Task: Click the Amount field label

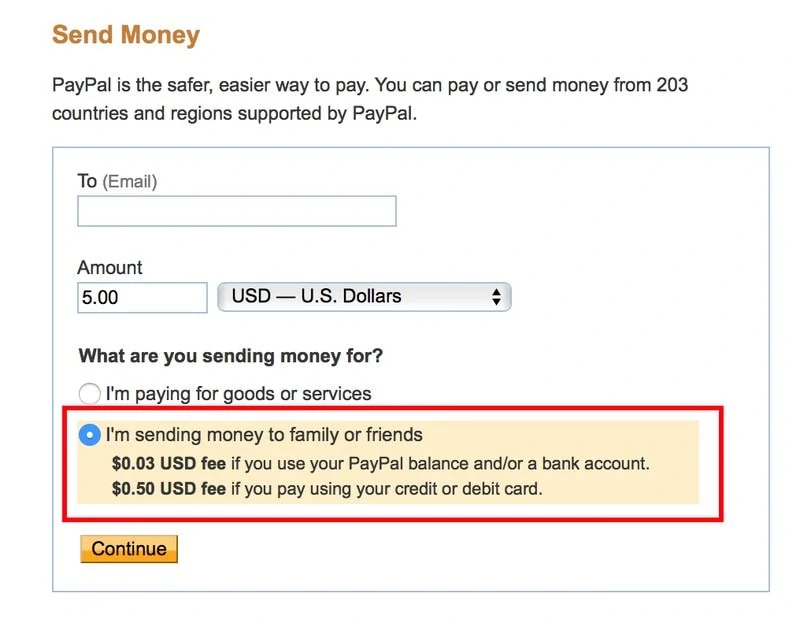Action: pos(110,267)
